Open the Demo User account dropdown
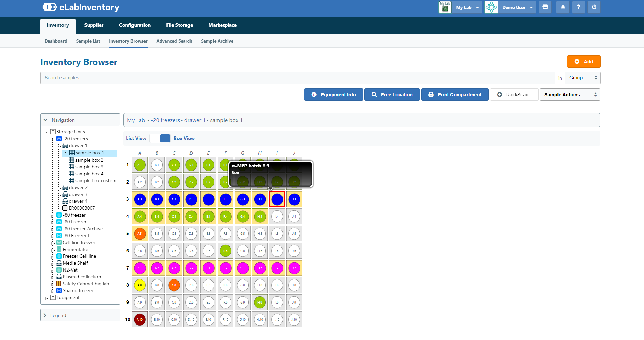Viewport: 644px width, 340px height. point(517,7)
